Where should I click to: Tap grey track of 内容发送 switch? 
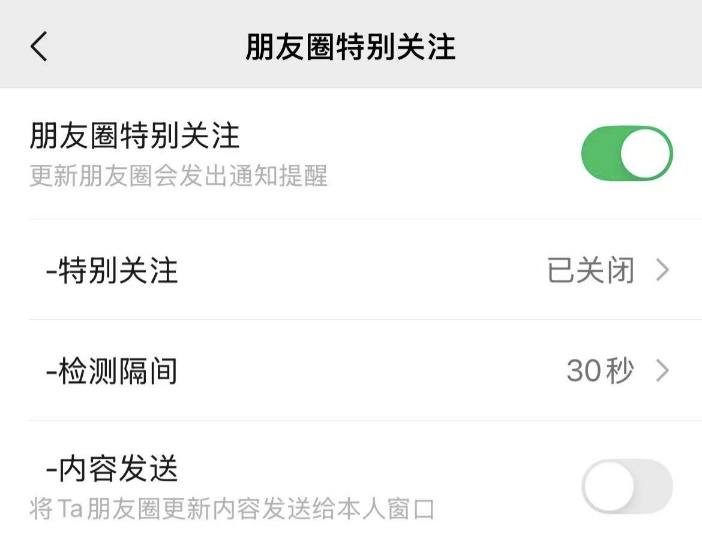pos(654,486)
